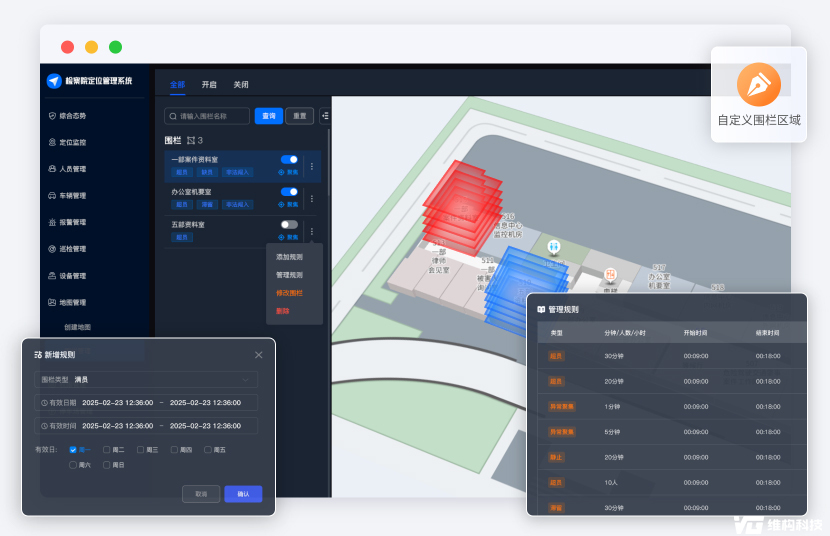Check the 周二 checkbox
Screen dimensions: 830x536
[107, 450]
